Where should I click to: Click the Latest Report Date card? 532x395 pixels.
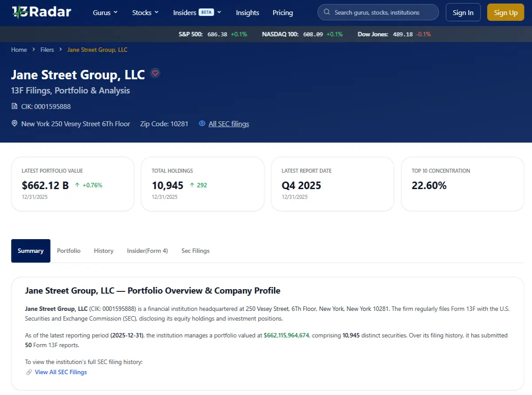(332, 184)
